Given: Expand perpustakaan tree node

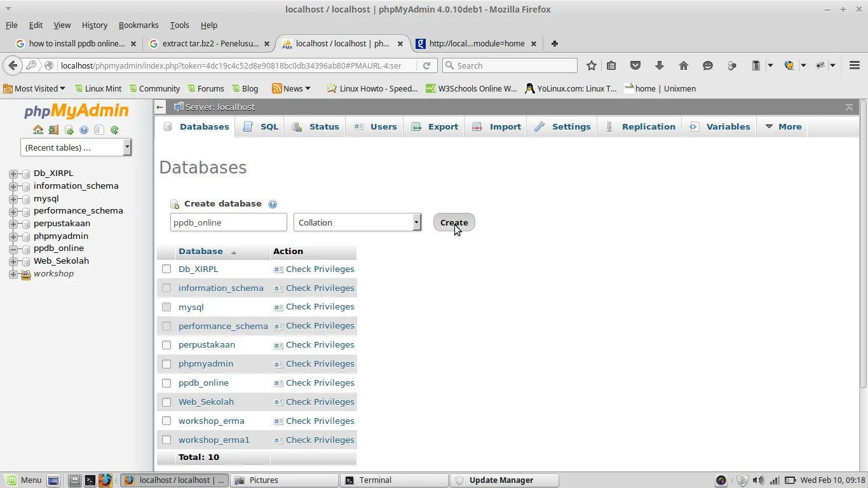Looking at the screenshot, I should coord(13,224).
